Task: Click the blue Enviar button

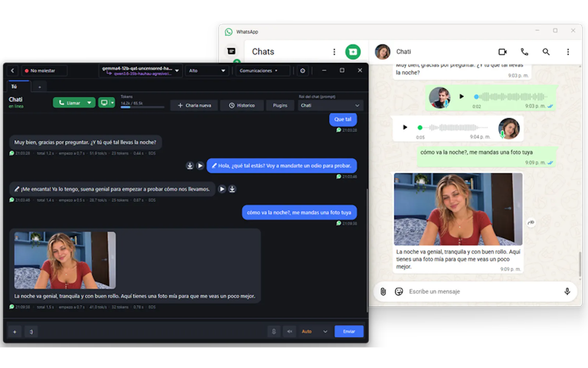Action: click(x=349, y=332)
